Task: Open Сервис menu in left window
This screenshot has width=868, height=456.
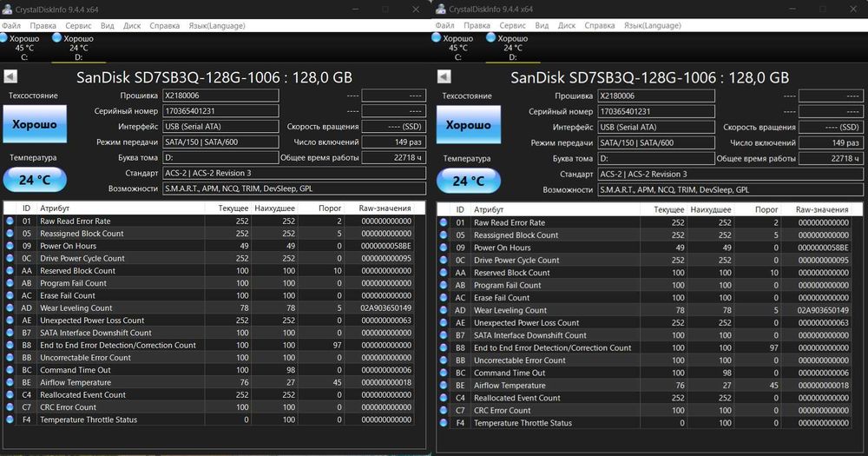Action: 78,25
